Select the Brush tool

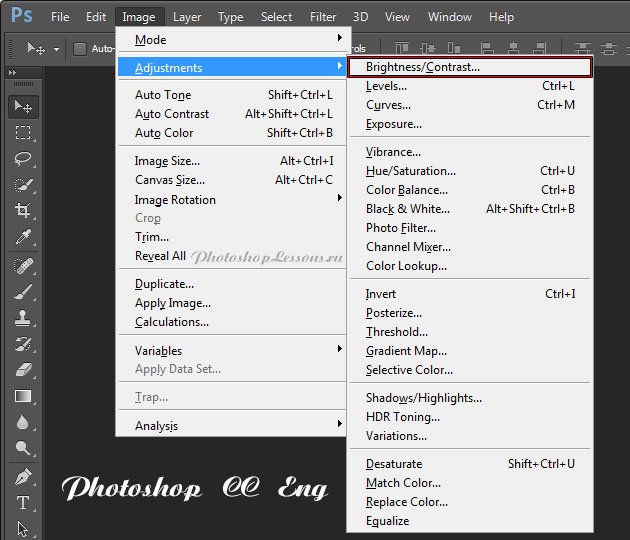(x=23, y=292)
